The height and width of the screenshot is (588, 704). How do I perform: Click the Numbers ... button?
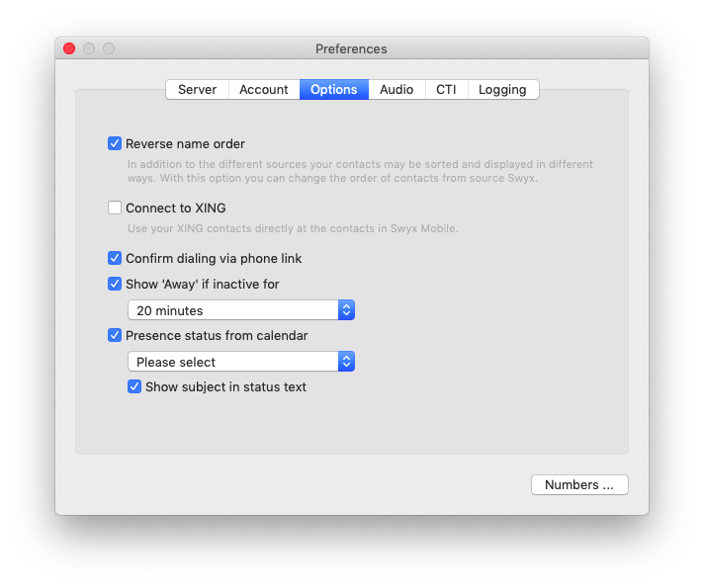pyautogui.click(x=579, y=485)
